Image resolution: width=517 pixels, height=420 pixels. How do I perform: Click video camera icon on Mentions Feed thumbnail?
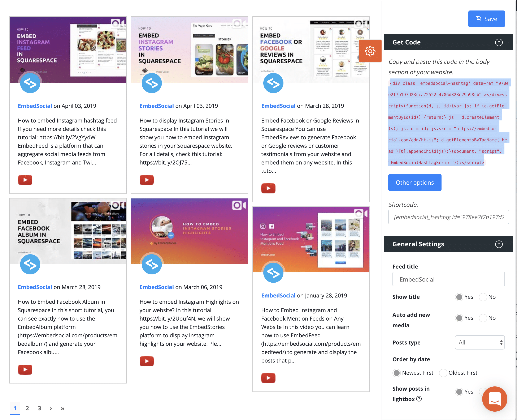361,214
